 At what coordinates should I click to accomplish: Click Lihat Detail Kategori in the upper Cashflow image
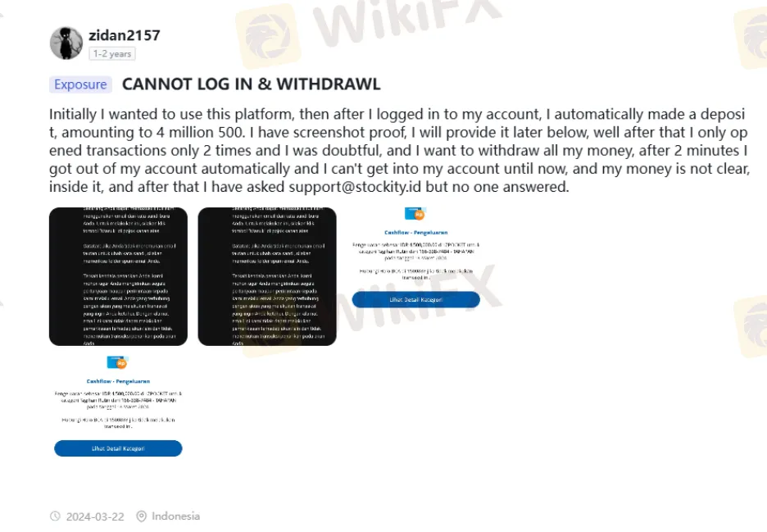tap(415, 299)
